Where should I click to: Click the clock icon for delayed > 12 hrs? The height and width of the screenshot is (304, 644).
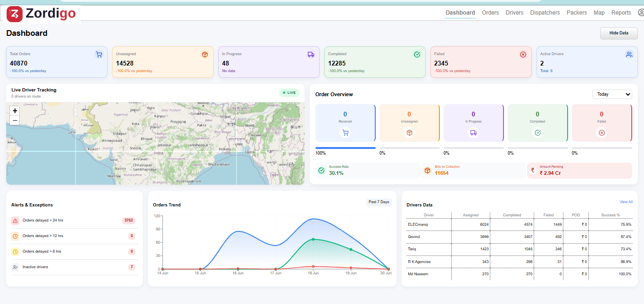[x=15, y=236]
